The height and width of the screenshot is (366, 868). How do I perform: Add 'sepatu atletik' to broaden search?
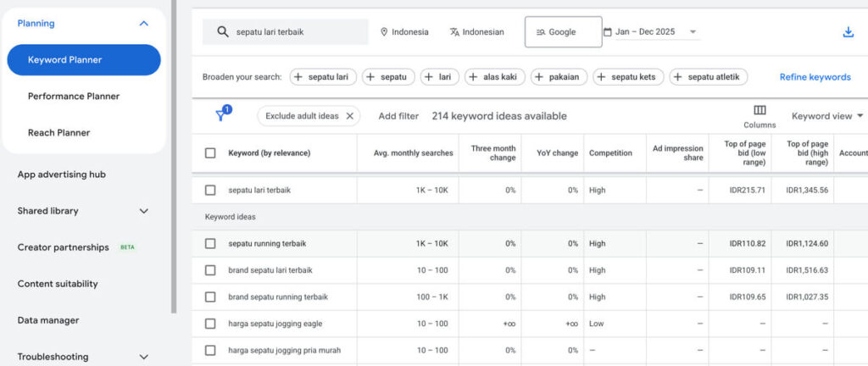708,77
